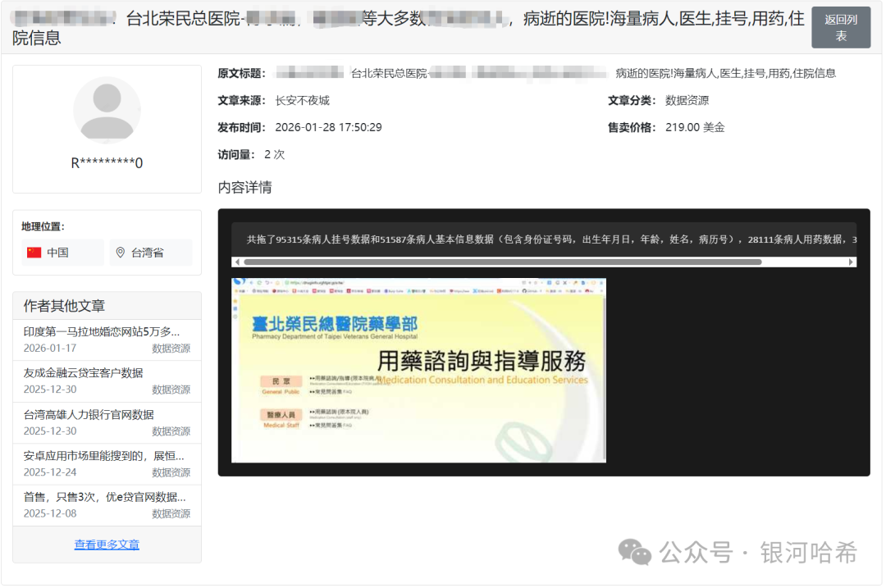
Task: Click the description text starting 共拖了95315条
Action: pyautogui.click(x=551, y=239)
